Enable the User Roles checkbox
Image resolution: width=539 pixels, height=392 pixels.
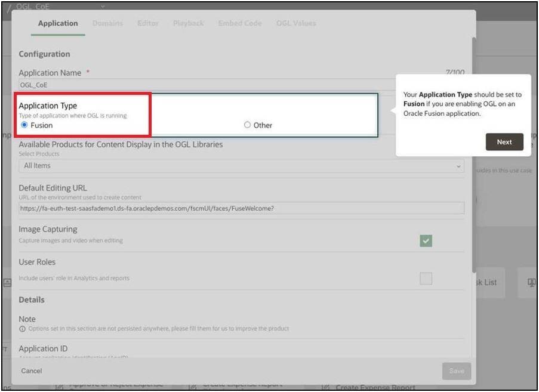tap(426, 278)
